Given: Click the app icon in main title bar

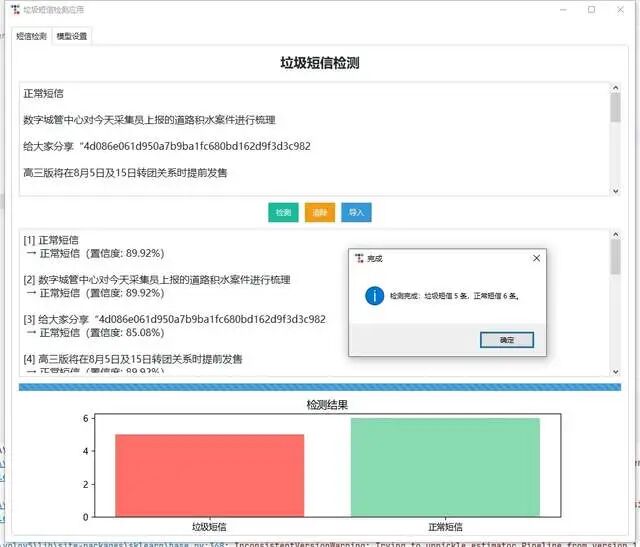Looking at the screenshot, I should click(14, 9).
